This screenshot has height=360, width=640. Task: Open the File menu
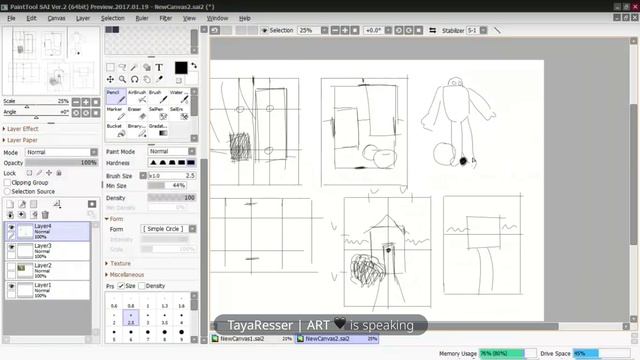(11, 18)
